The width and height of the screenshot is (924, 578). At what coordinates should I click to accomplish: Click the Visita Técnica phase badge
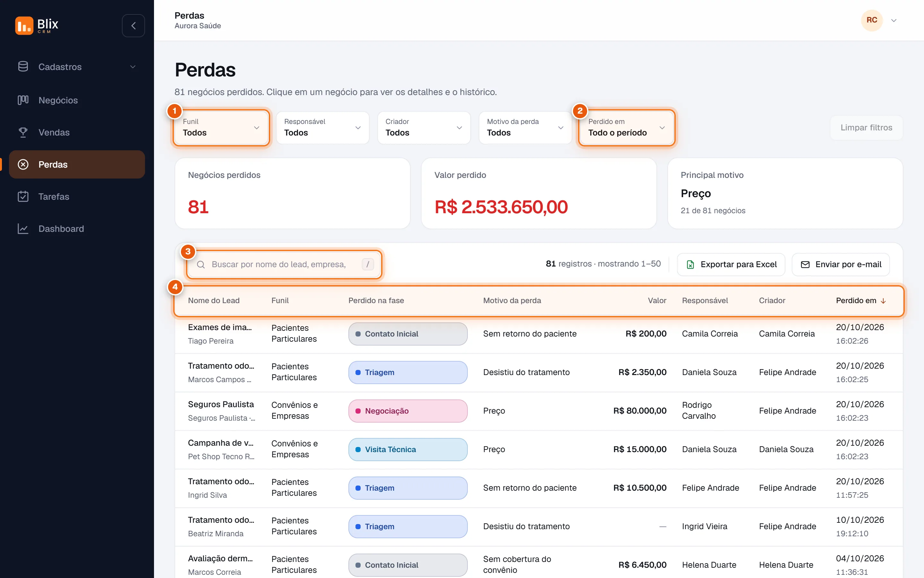(408, 450)
